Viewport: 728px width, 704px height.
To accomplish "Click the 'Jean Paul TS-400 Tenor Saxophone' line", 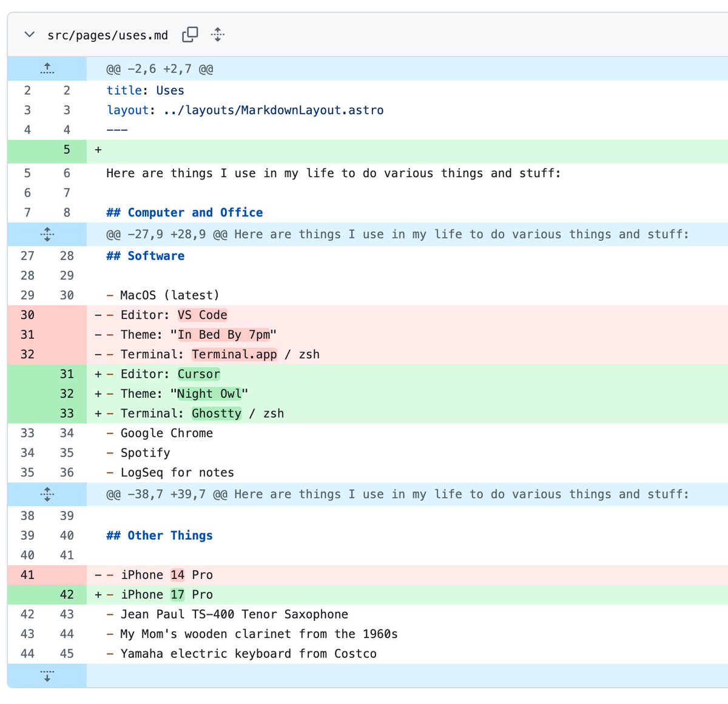I will (x=227, y=614).
